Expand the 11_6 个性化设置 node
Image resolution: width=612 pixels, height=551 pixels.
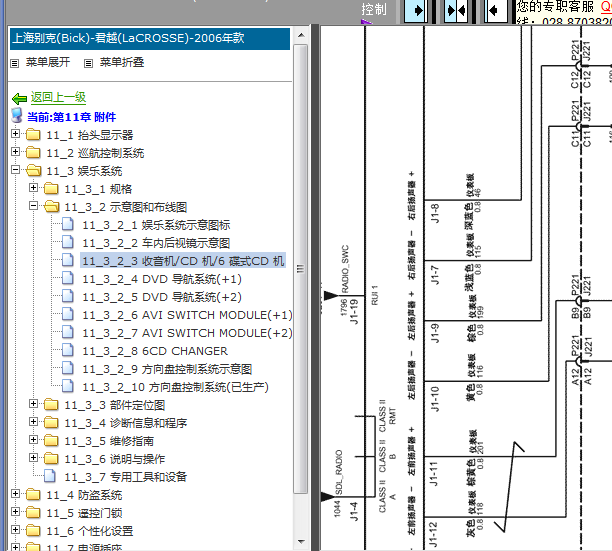(x=16, y=530)
